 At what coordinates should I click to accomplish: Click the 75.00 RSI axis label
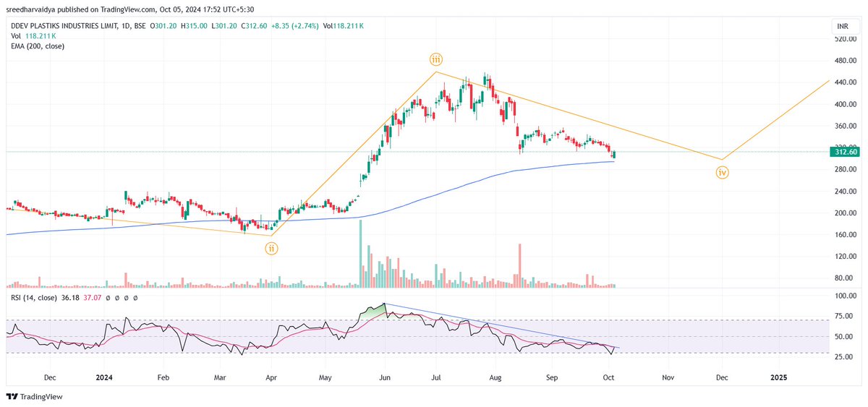(x=845, y=316)
